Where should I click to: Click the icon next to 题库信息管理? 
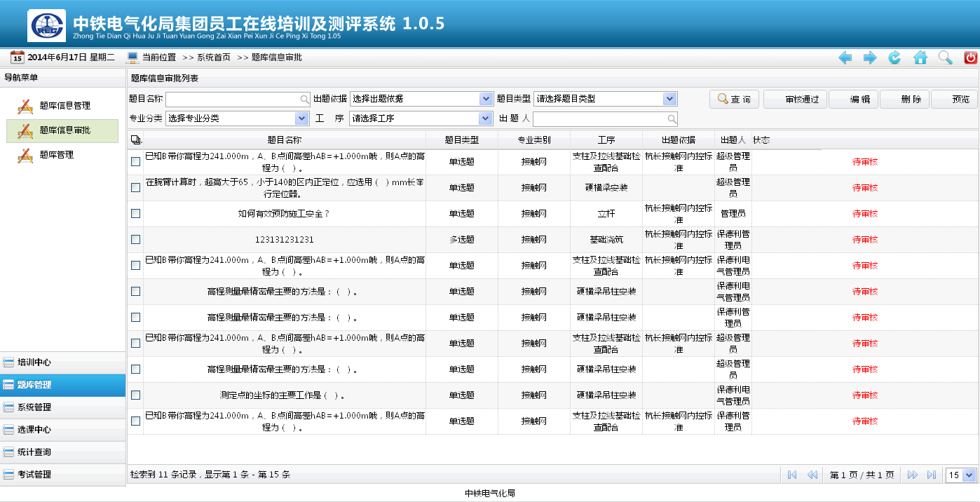(26, 106)
